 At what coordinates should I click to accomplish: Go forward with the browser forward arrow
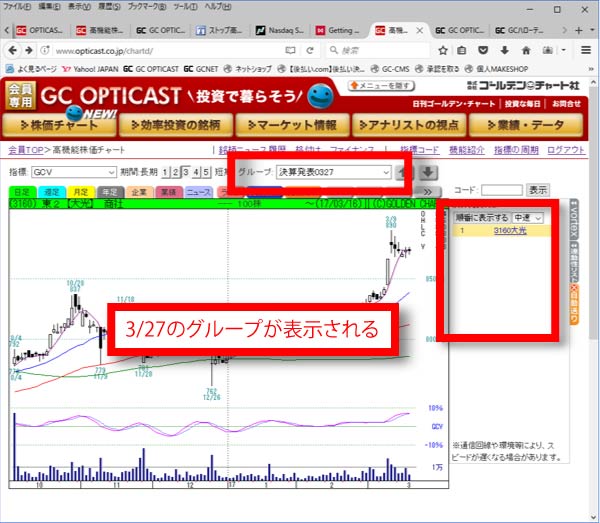pos(29,50)
